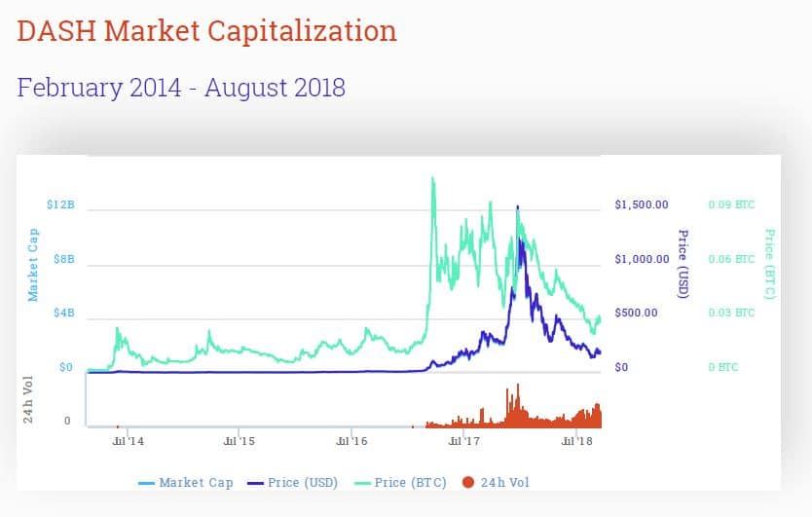The height and width of the screenshot is (517, 812).
Task: Select the Jul '18 x-axis label
Action: pyautogui.click(x=577, y=442)
